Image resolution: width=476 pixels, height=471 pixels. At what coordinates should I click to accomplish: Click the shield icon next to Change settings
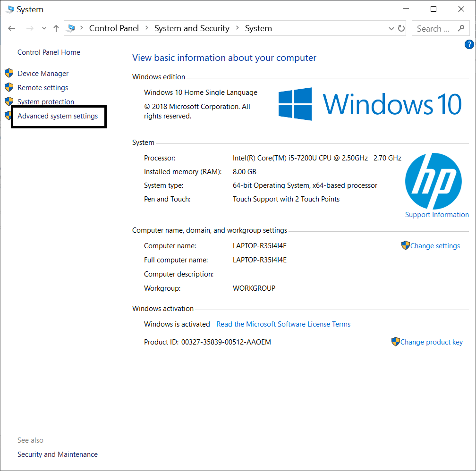[x=405, y=245]
